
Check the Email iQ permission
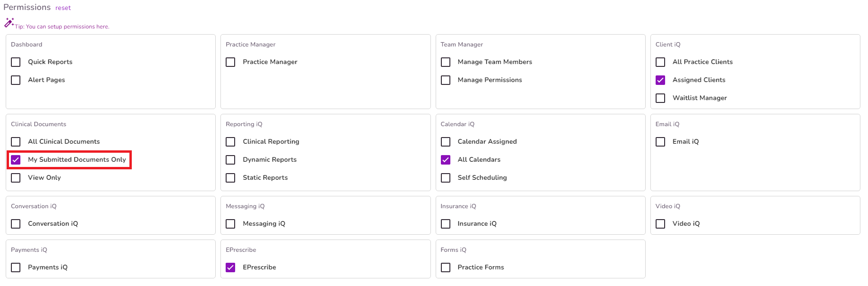click(660, 141)
